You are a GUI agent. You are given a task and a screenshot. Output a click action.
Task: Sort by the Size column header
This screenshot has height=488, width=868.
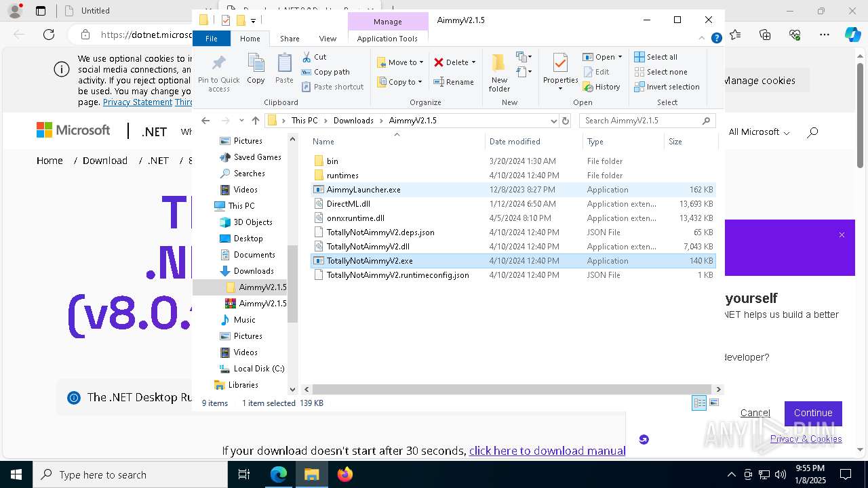coord(690,142)
